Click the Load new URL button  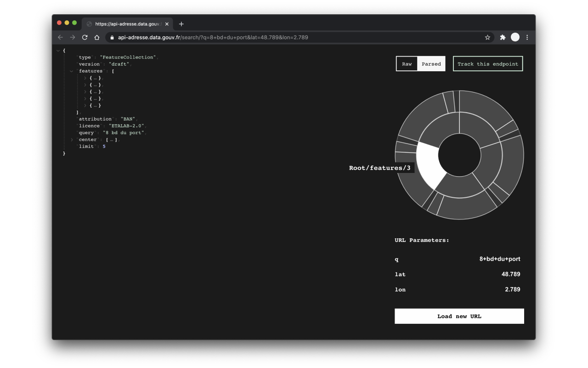tap(459, 316)
